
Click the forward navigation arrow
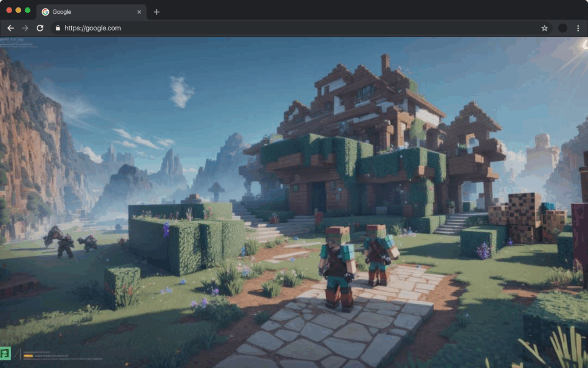click(24, 28)
